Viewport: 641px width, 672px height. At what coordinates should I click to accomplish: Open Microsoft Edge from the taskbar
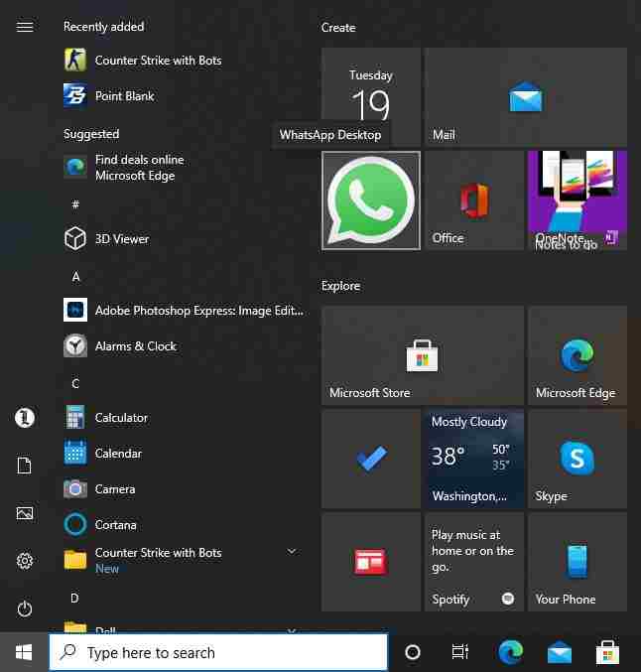point(510,652)
